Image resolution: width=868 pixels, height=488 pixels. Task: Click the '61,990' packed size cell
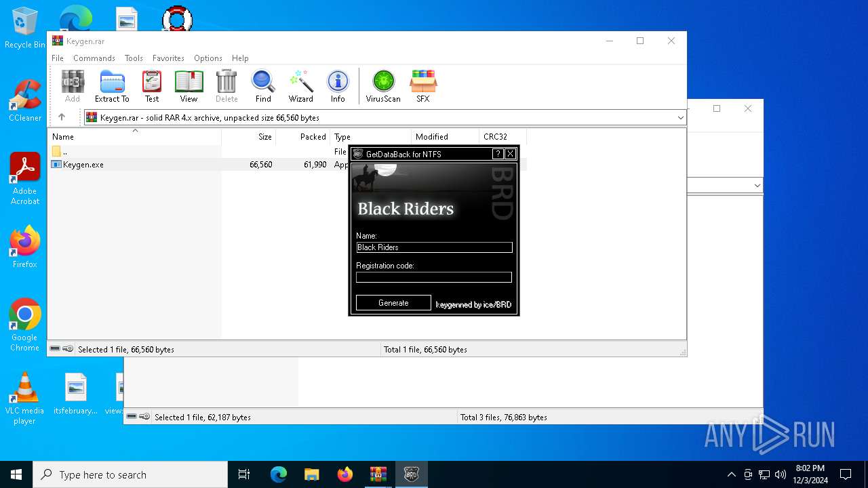pyautogui.click(x=315, y=165)
